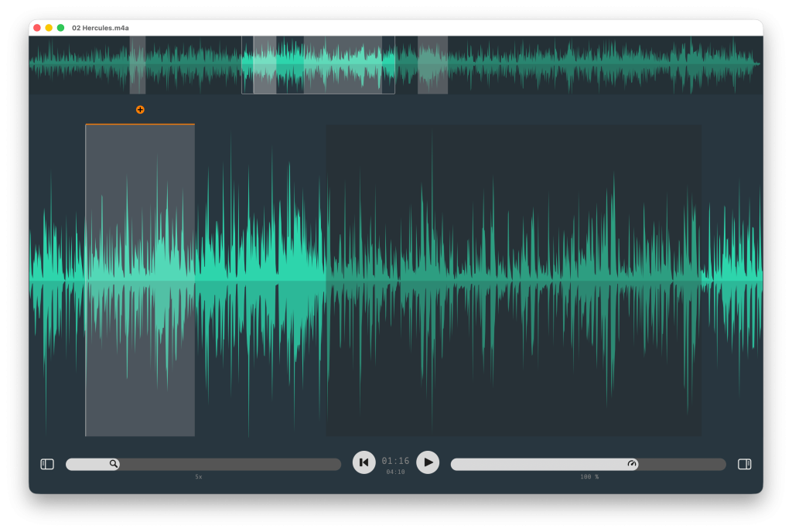Click the 5x zoom level label
Image resolution: width=792 pixels, height=532 pixels.
tap(199, 477)
